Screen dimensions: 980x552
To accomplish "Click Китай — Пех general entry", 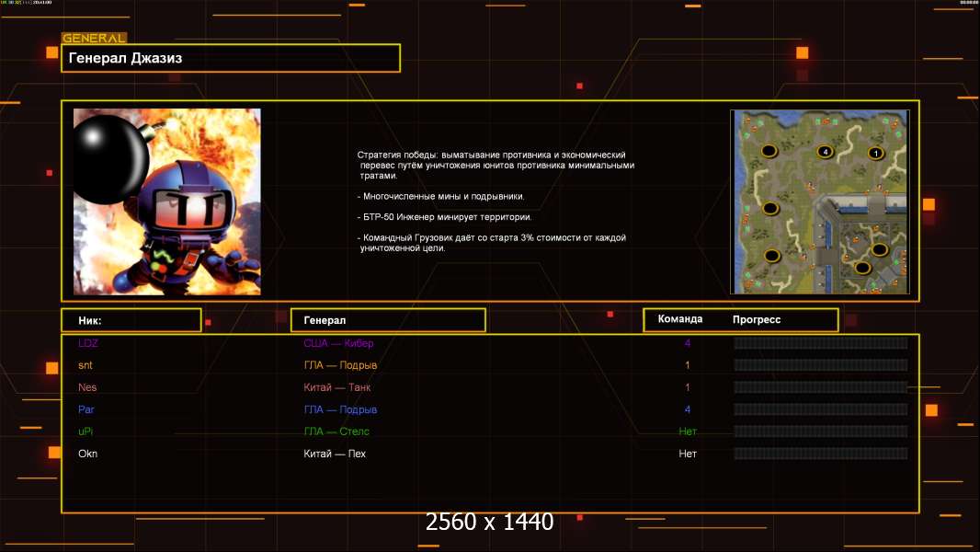I will click(335, 454).
